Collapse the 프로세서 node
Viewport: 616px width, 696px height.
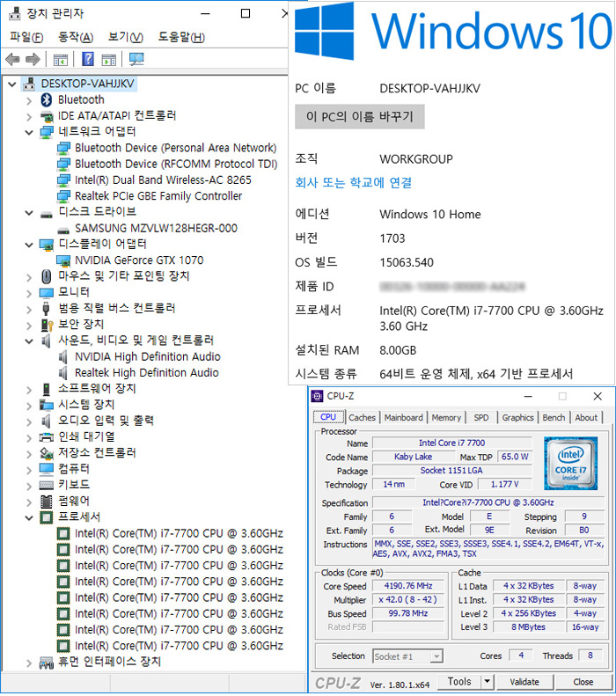click(x=29, y=517)
